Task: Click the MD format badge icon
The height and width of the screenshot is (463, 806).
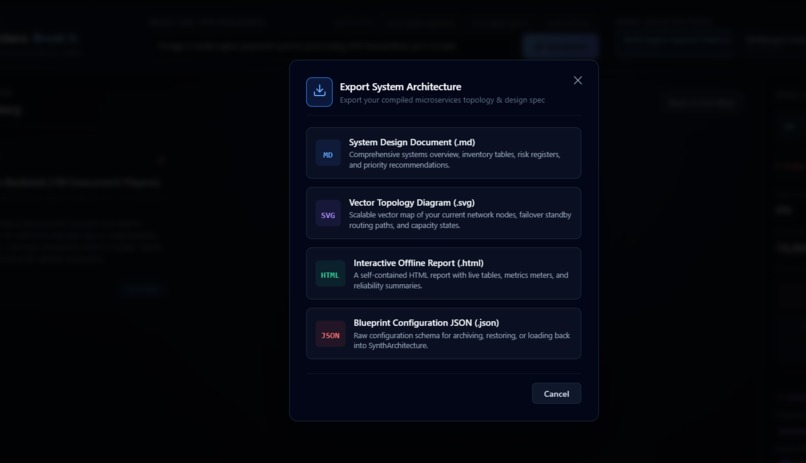Action: 328,154
